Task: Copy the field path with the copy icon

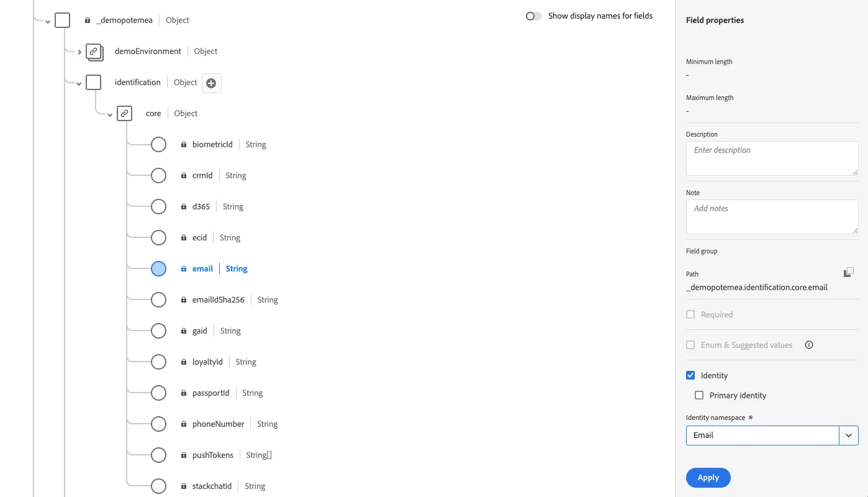Action: (x=849, y=273)
